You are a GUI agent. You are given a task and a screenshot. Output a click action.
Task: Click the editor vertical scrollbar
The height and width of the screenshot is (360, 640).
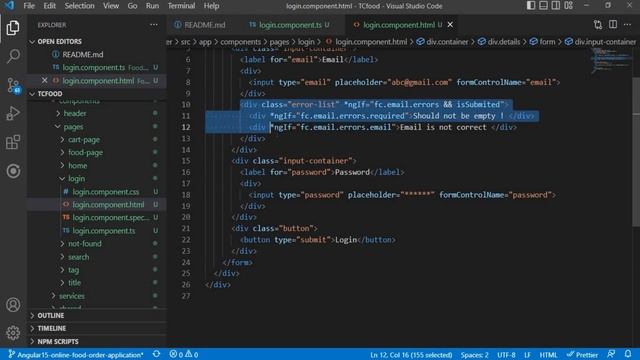pos(636,151)
